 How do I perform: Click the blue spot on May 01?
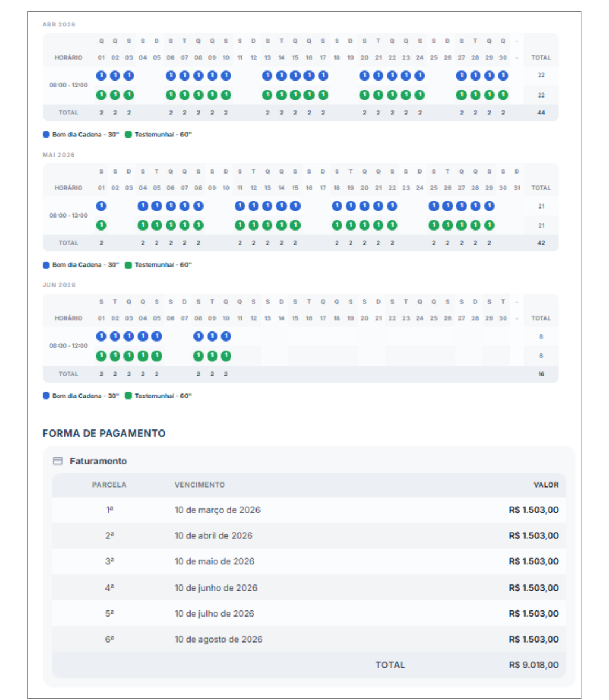(101, 206)
